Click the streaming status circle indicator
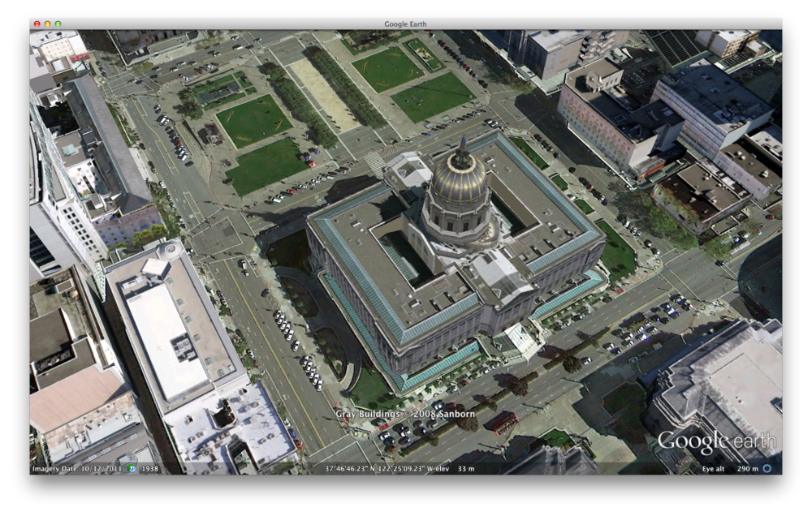812x516 pixels. (x=767, y=469)
